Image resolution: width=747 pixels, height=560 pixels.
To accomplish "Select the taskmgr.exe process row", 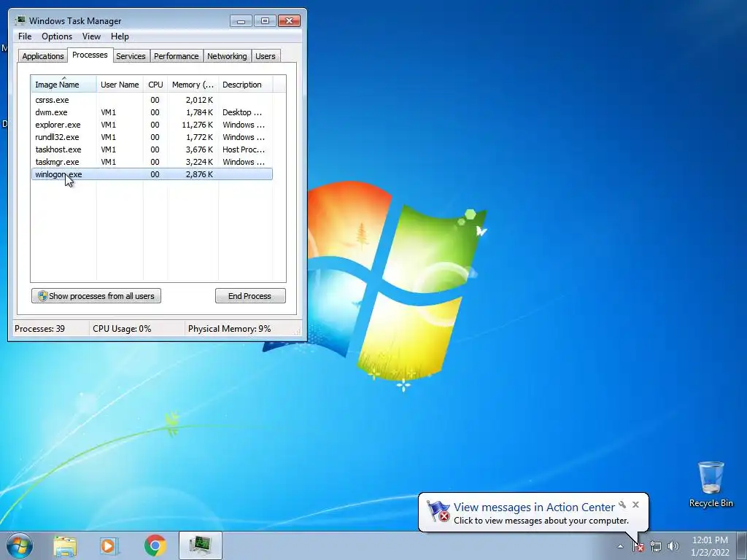I will tap(152, 162).
